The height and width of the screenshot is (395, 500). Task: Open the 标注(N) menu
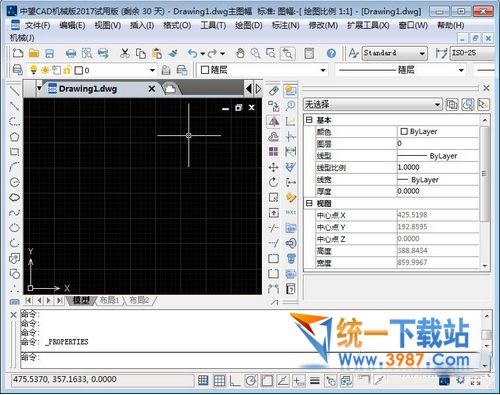[x=285, y=25]
